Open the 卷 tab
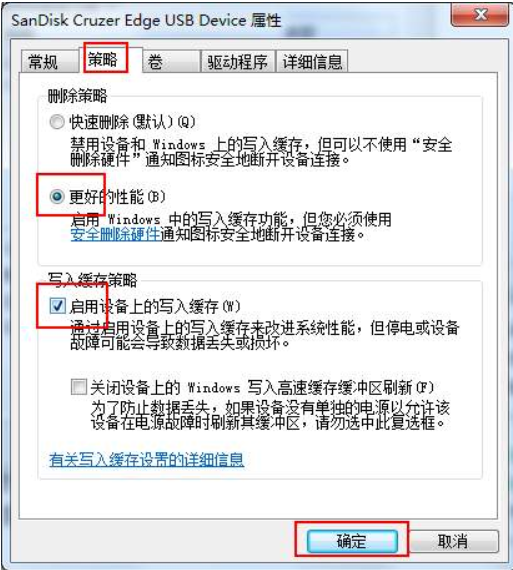513x570 pixels. [171, 61]
